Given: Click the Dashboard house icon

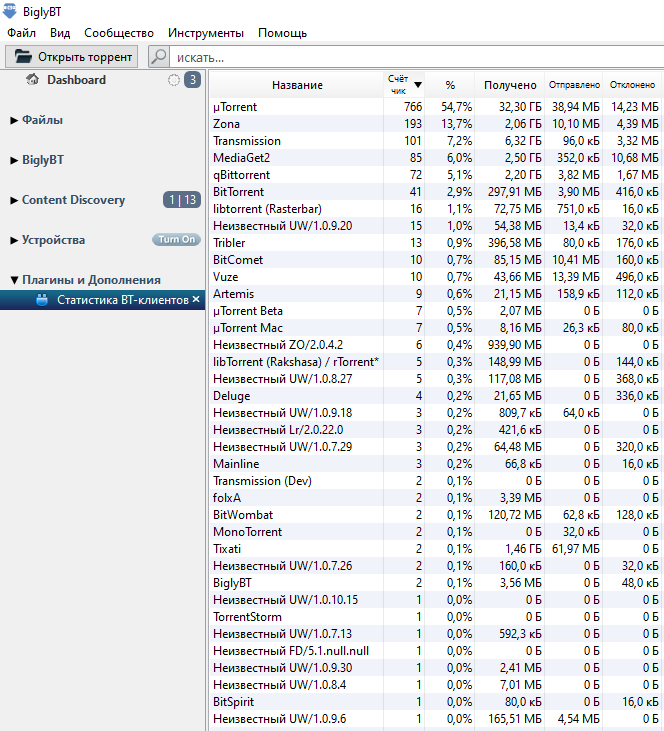Looking at the screenshot, I should pos(33,80).
